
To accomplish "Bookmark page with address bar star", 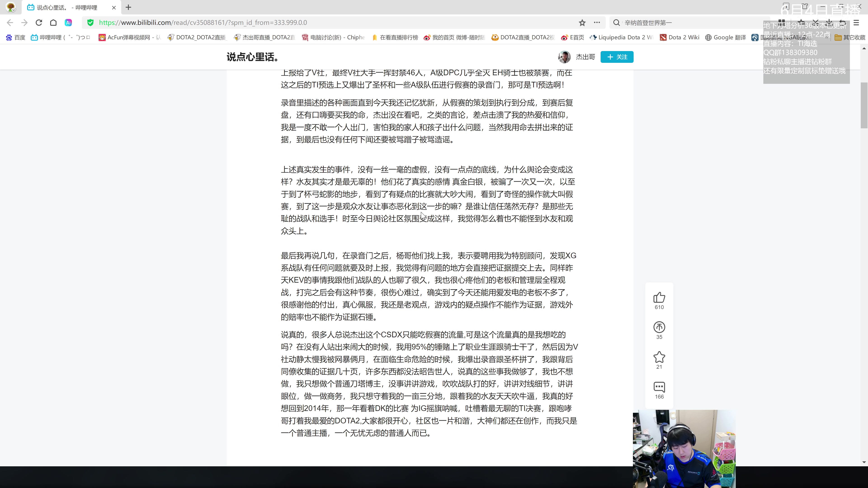I will 582,23.
